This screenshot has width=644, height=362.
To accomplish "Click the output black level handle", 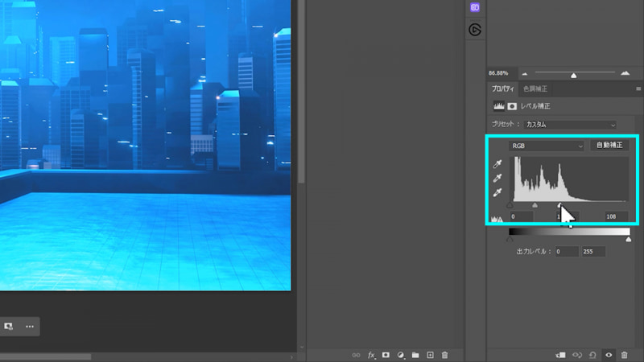I will [x=510, y=239].
